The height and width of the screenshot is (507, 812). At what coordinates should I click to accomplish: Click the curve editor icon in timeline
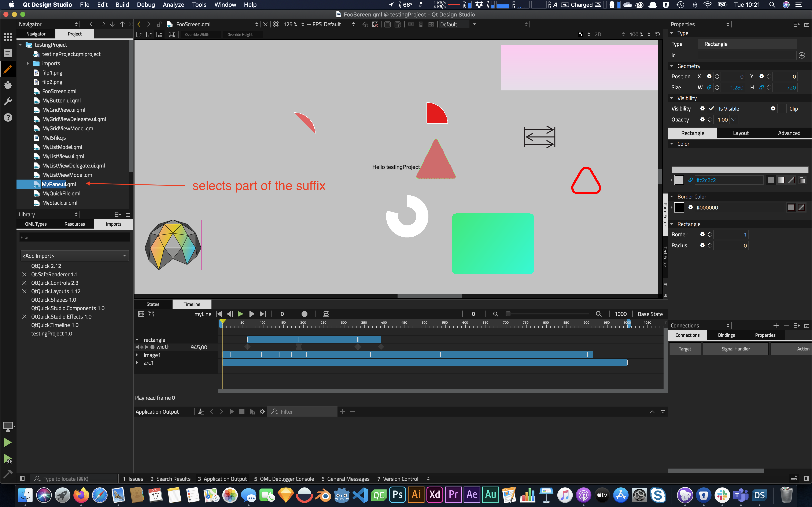click(x=151, y=314)
